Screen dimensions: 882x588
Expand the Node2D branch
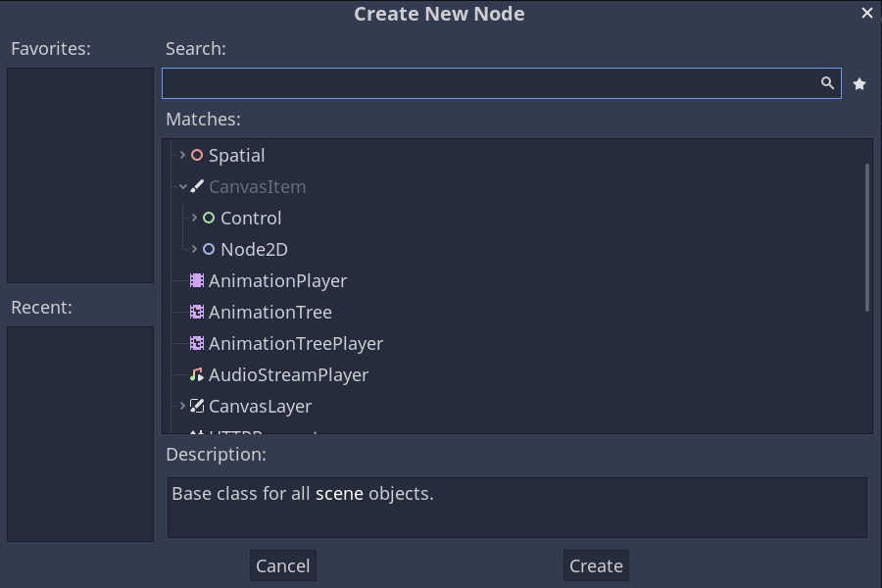click(193, 249)
